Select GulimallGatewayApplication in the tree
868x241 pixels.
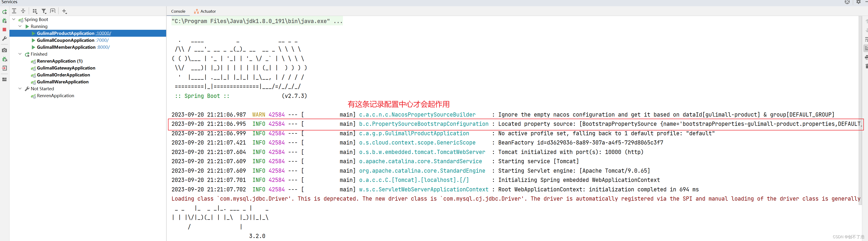point(66,68)
